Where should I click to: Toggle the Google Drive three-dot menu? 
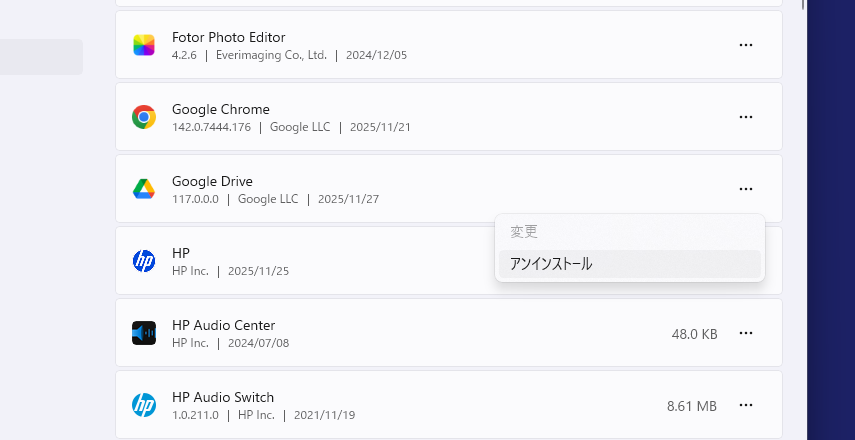pos(745,189)
